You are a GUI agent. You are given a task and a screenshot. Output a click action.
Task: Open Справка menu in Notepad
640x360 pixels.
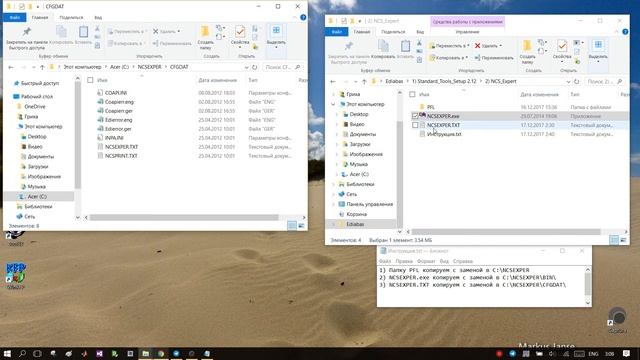tap(462, 261)
